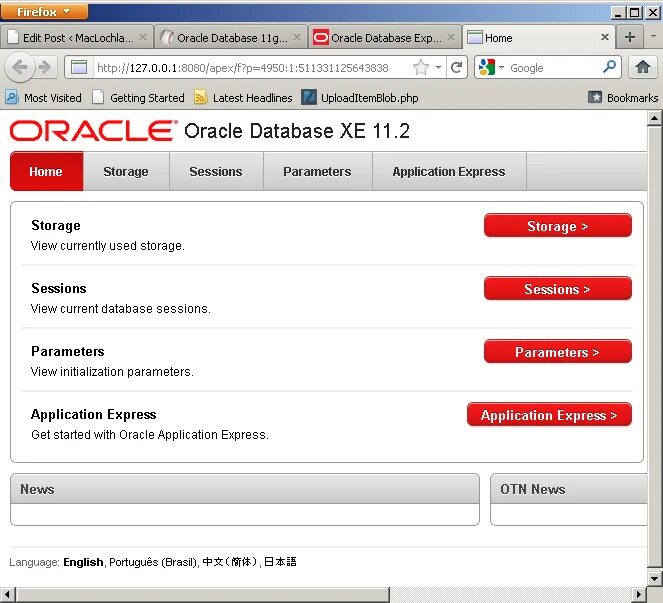The height and width of the screenshot is (603, 663).
Task: Close the Edit Post tab
Action: [x=143, y=37]
